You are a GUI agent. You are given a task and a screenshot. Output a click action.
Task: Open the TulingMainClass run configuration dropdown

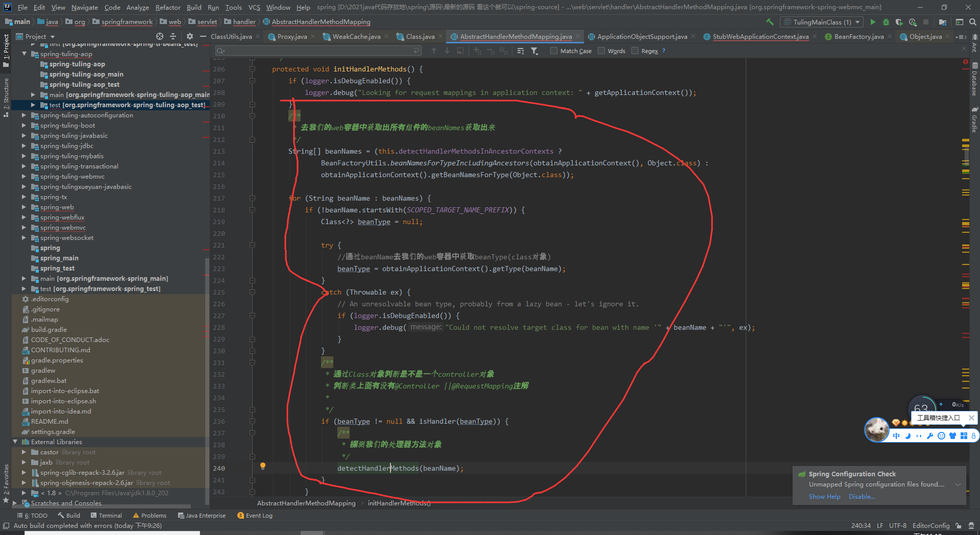[822, 22]
